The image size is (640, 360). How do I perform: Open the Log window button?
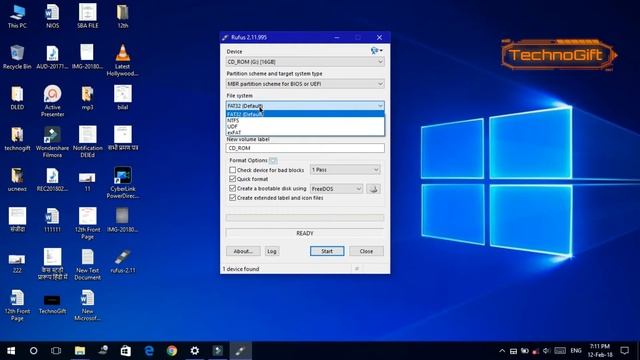(x=272, y=251)
